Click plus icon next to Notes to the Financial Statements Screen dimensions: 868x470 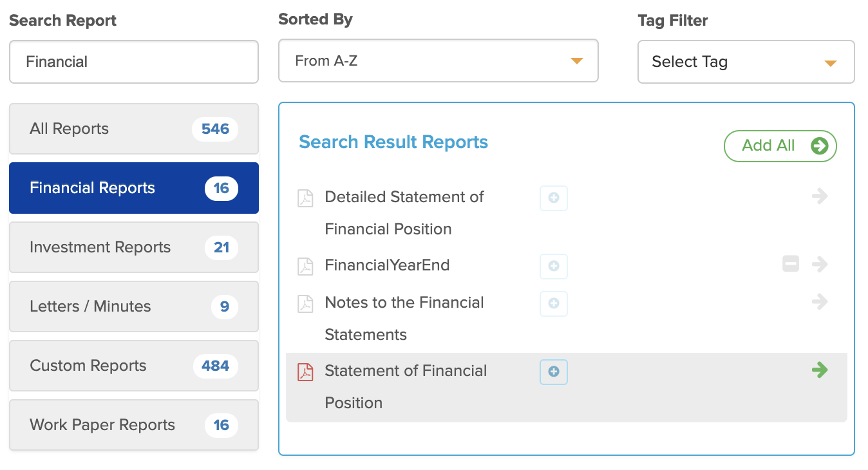(x=554, y=303)
